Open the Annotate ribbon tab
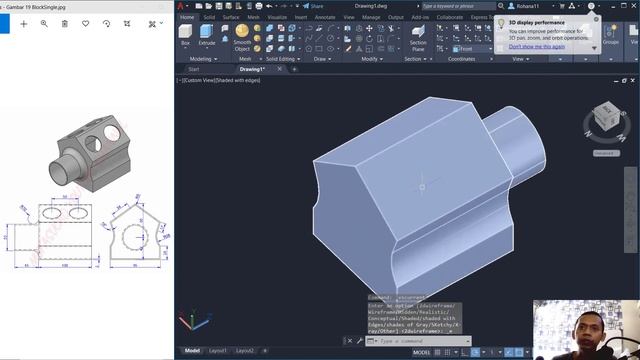The height and width of the screenshot is (360, 640). tap(325, 17)
